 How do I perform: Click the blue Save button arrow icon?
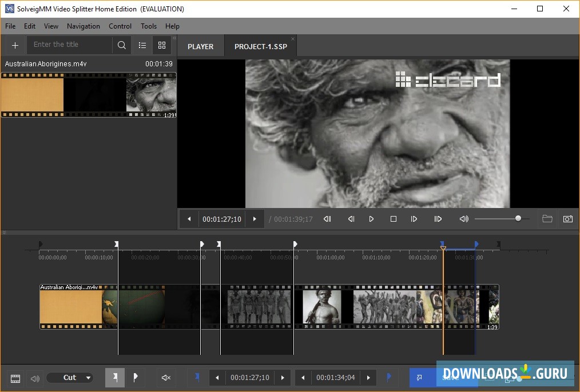coord(419,378)
